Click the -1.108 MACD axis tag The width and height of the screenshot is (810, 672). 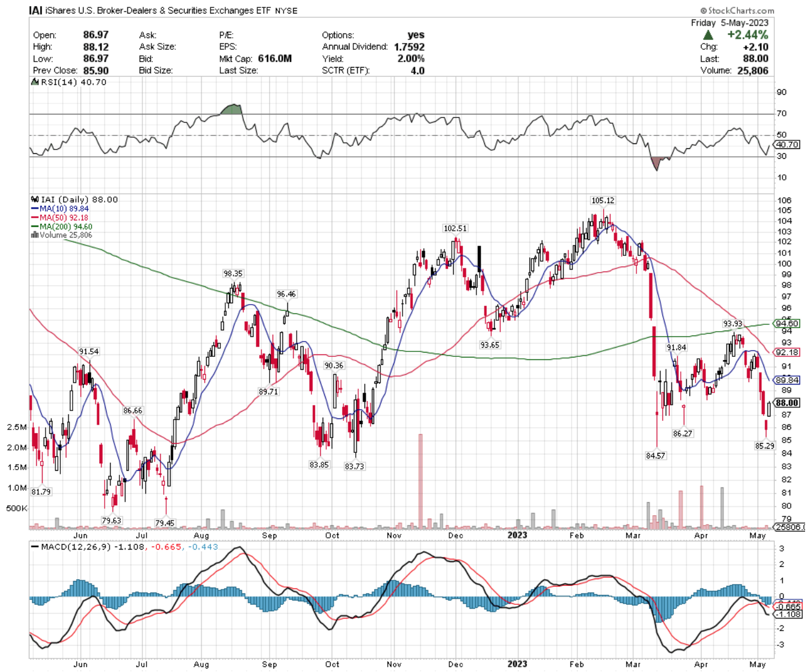click(x=788, y=614)
